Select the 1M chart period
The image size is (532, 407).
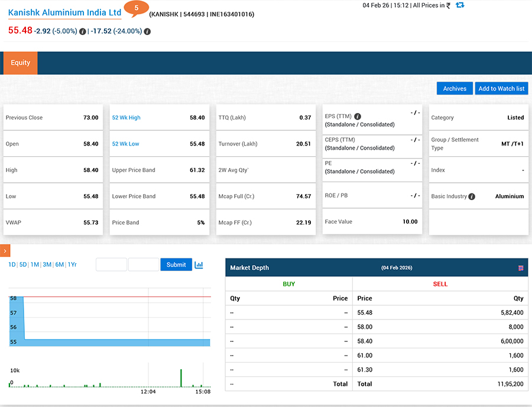(x=34, y=264)
